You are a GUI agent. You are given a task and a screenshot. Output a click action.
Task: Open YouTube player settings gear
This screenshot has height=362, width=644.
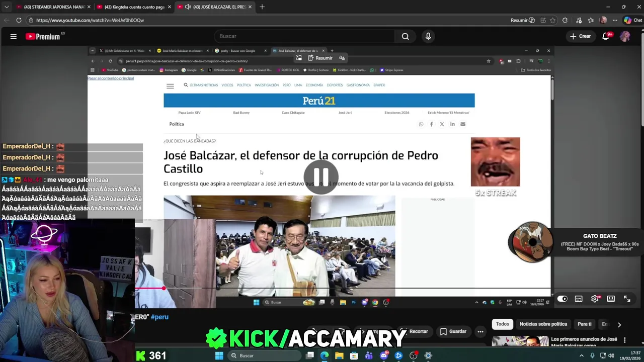(595, 299)
